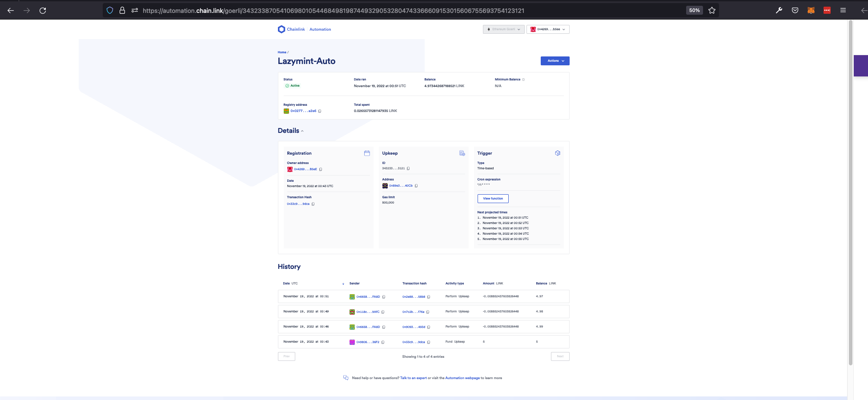Copy transaction hash 0x9093...493d
The height and width of the screenshot is (400, 868).
tap(429, 327)
